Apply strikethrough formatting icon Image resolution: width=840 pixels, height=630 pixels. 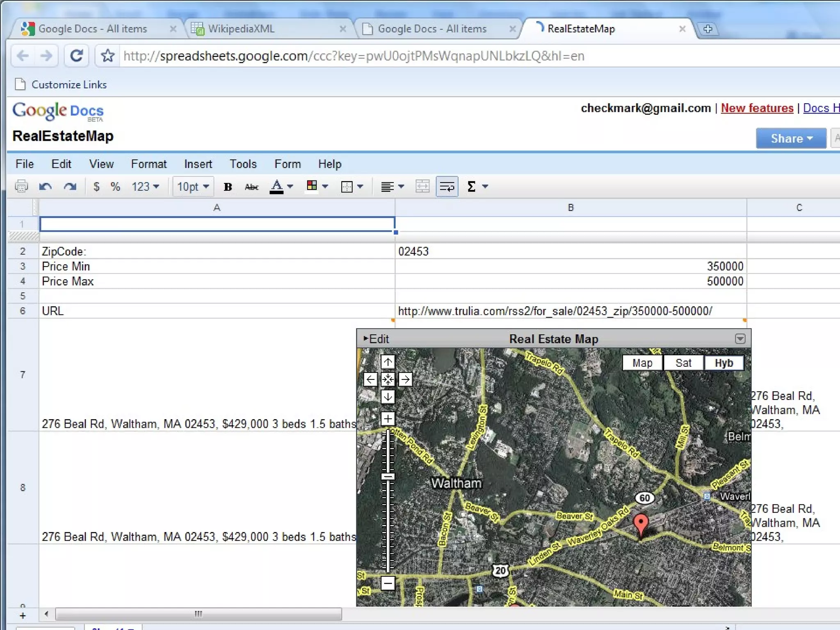[x=251, y=187]
